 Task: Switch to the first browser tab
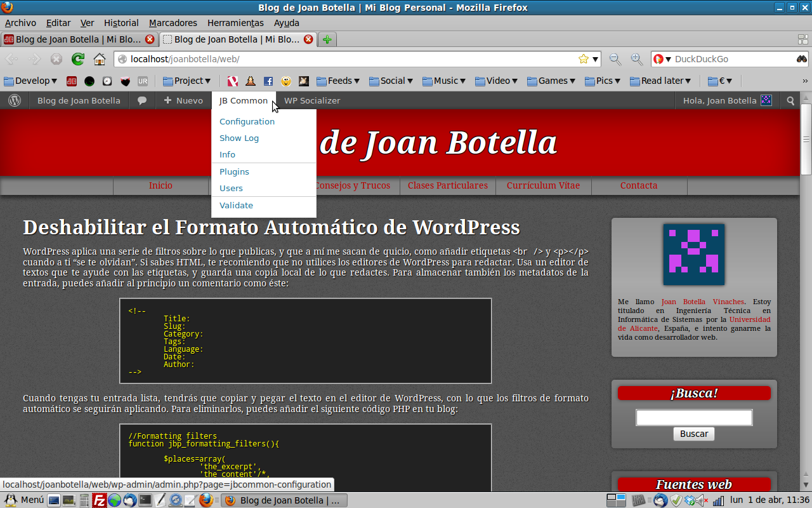79,39
